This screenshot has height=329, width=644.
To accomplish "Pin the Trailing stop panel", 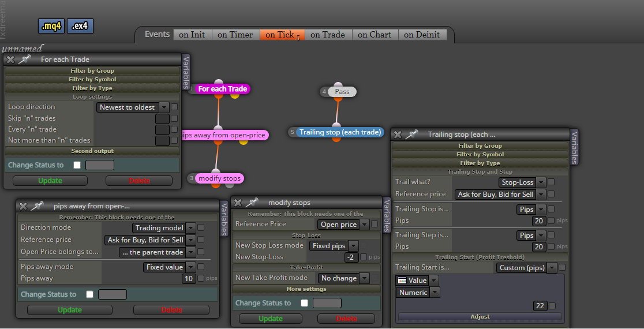I will click(411, 134).
